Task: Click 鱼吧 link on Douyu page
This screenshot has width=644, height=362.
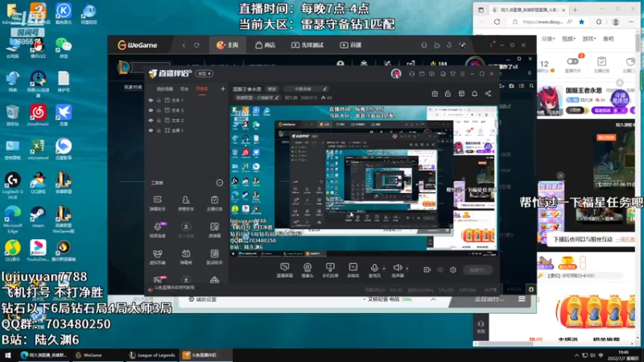Action: pos(609,39)
